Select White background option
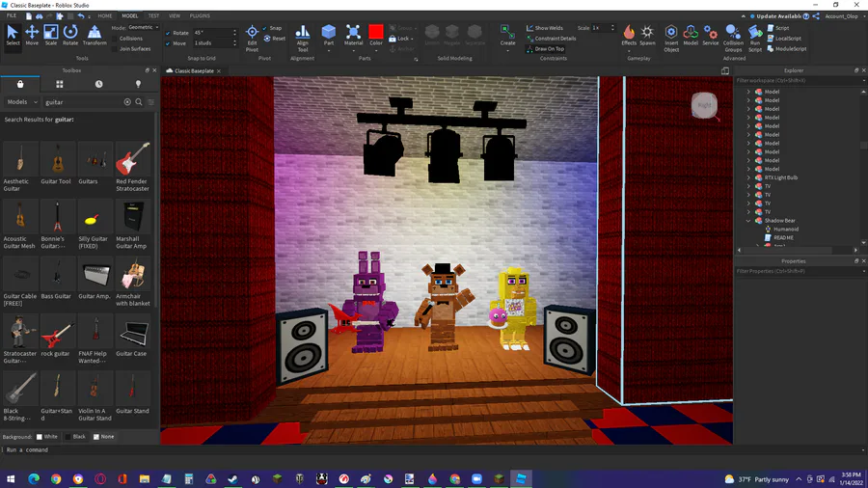Viewport: 868px width, 488px height. [x=46, y=437]
